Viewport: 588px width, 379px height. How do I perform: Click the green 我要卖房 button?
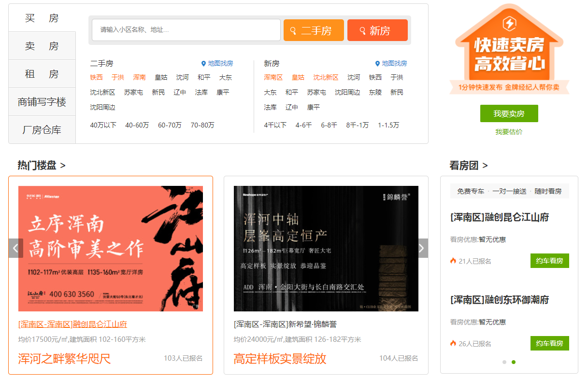click(x=509, y=113)
